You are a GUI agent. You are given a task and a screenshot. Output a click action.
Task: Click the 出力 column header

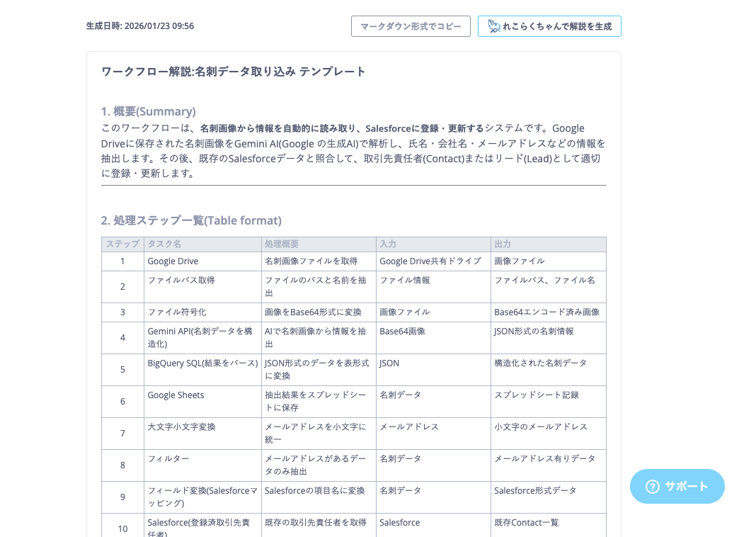[503, 244]
